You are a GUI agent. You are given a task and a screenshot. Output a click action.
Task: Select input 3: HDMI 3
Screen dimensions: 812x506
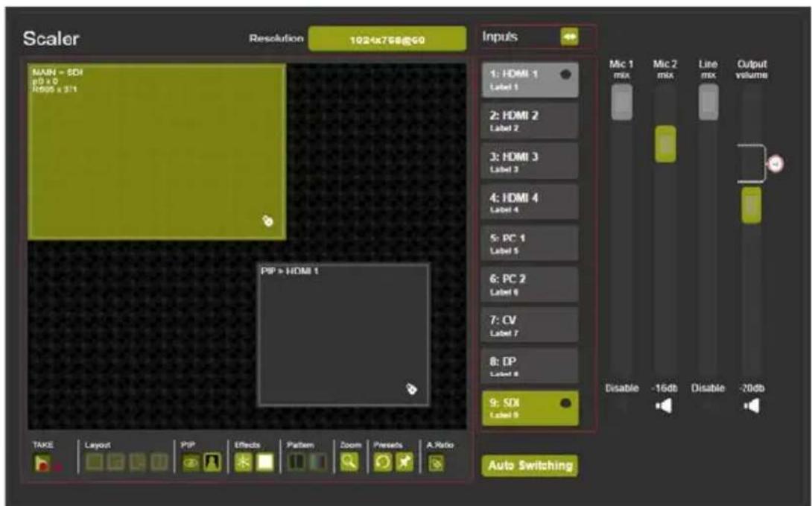[530, 162]
